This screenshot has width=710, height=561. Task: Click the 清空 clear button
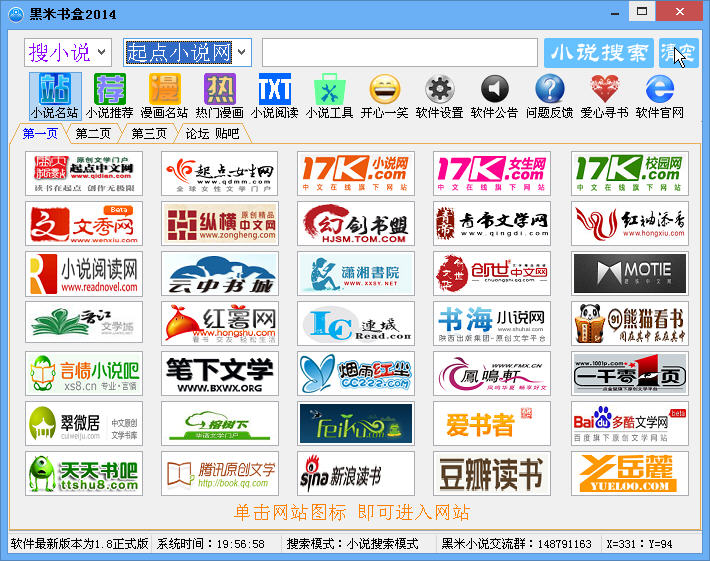(x=679, y=52)
